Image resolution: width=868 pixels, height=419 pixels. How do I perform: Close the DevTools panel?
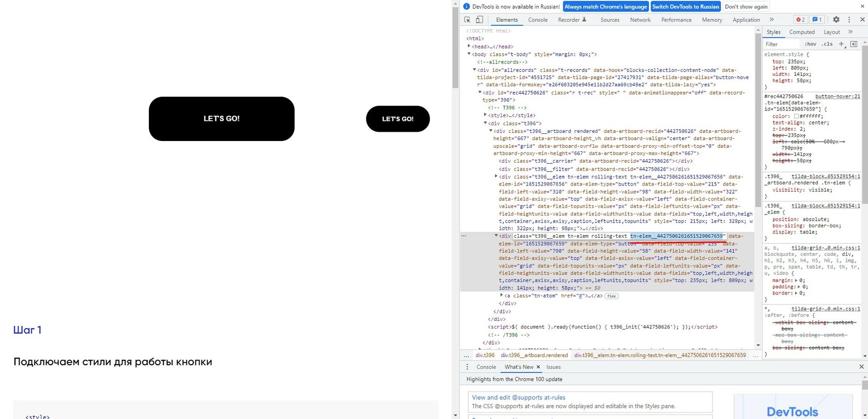tap(862, 20)
